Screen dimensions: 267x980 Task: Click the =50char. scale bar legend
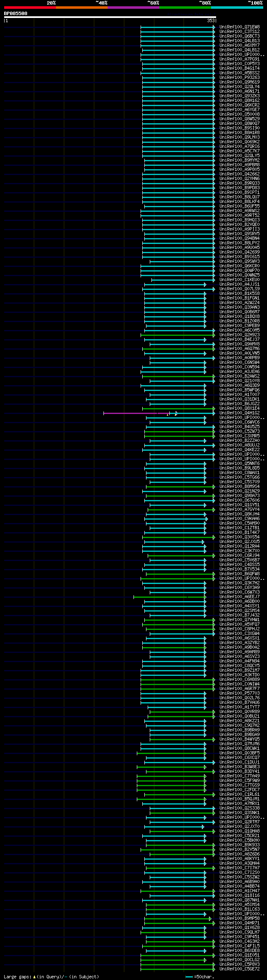coord(199,977)
